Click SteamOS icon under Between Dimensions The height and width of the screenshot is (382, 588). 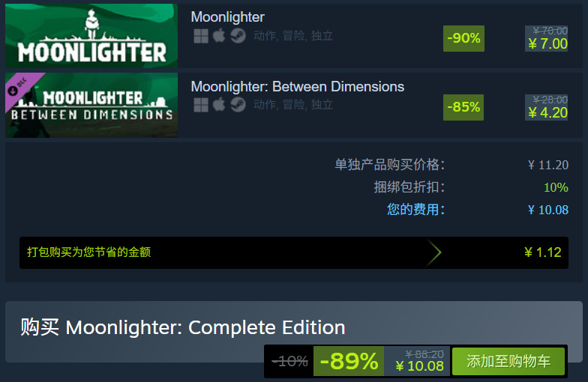point(238,105)
